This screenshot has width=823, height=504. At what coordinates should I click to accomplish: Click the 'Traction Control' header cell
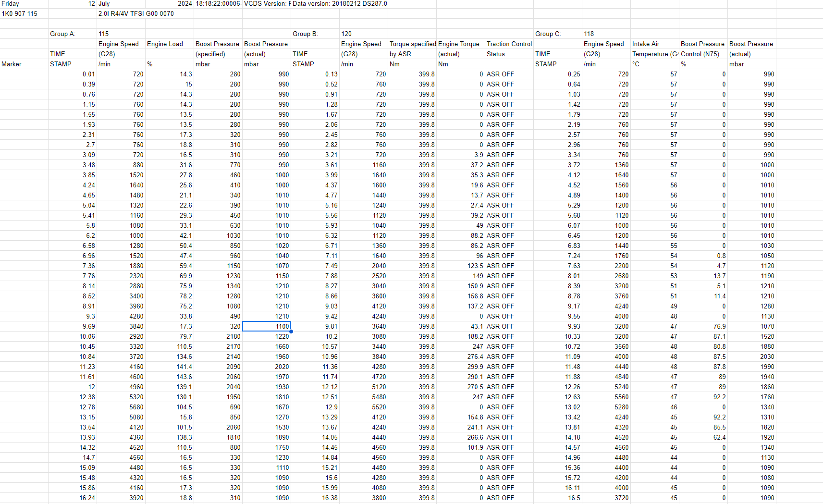(x=509, y=44)
